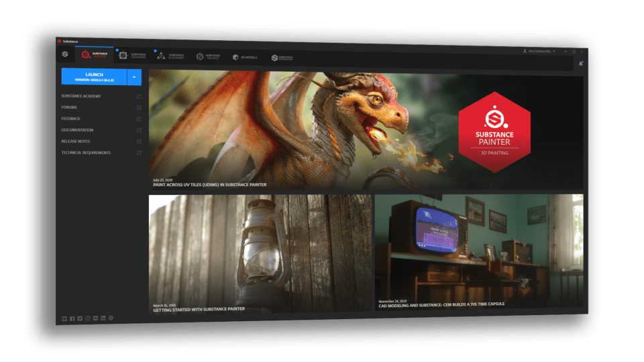Open the Getting Started lantern article thumbnail
This screenshot has width=644, height=362.
tap(260, 253)
